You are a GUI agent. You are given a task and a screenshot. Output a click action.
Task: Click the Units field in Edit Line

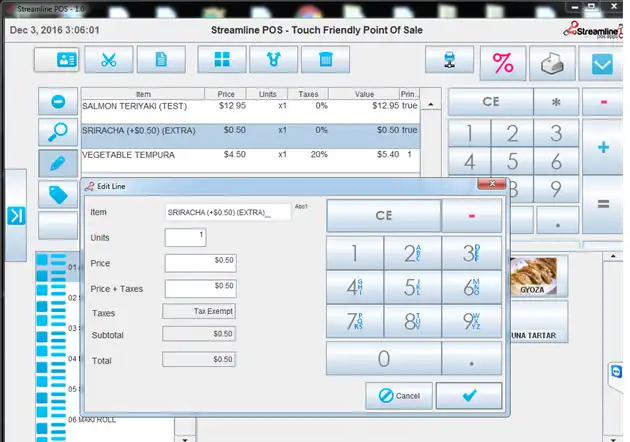pos(186,237)
